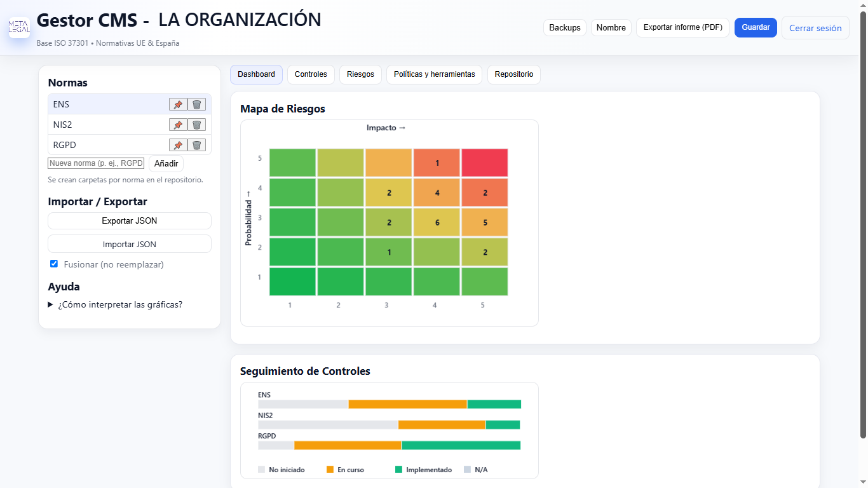The height and width of the screenshot is (488, 868).
Task: Click the Exportar JSON button
Action: [x=130, y=220]
